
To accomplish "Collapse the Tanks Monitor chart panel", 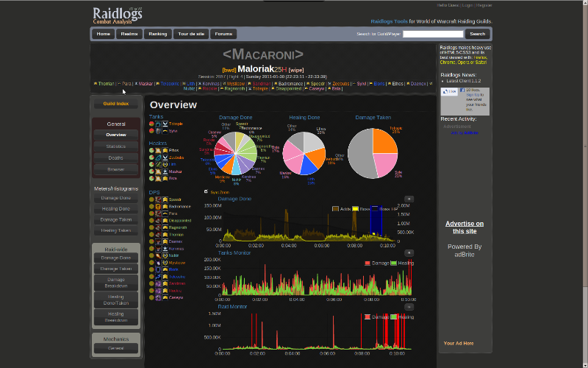I will click(x=409, y=253).
